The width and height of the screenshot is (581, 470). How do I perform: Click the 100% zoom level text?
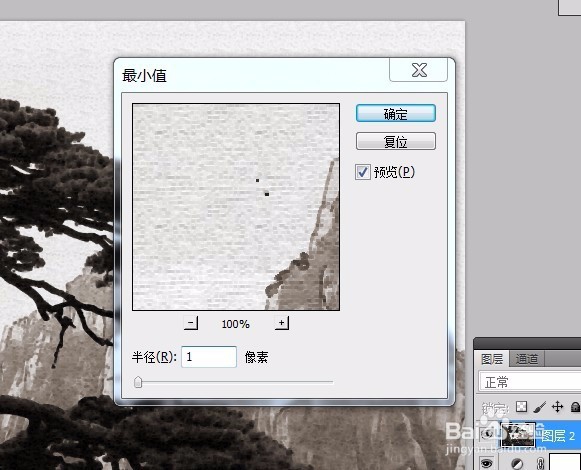point(236,324)
